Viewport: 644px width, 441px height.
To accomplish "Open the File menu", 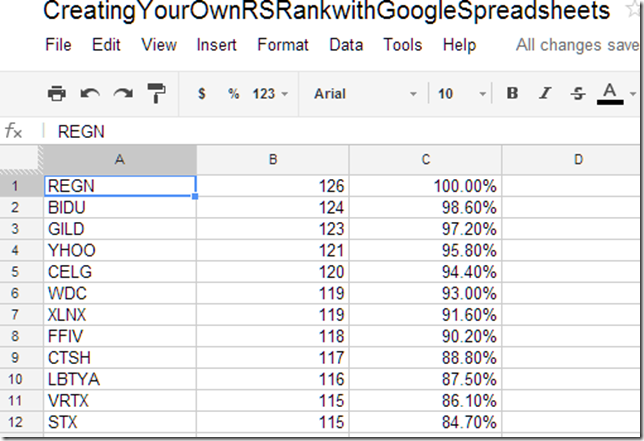I will click(58, 44).
